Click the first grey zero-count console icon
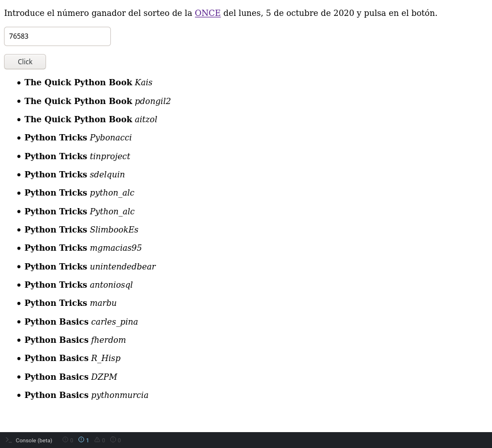 point(65,440)
